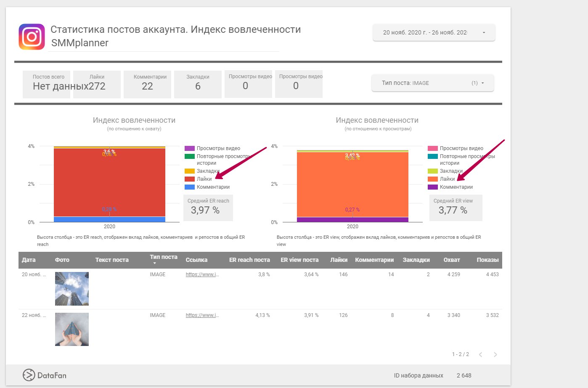Click blue Комментарии legend swatch

[x=190, y=187]
